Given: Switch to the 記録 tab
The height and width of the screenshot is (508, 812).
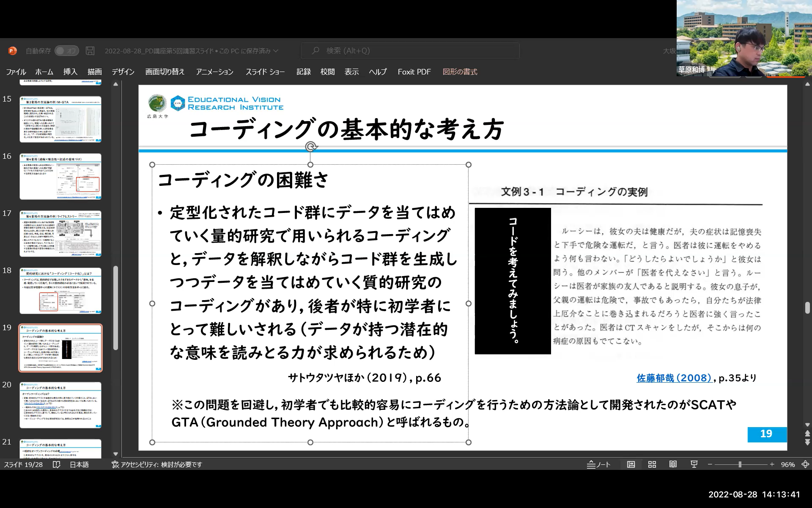Looking at the screenshot, I should point(304,72).
